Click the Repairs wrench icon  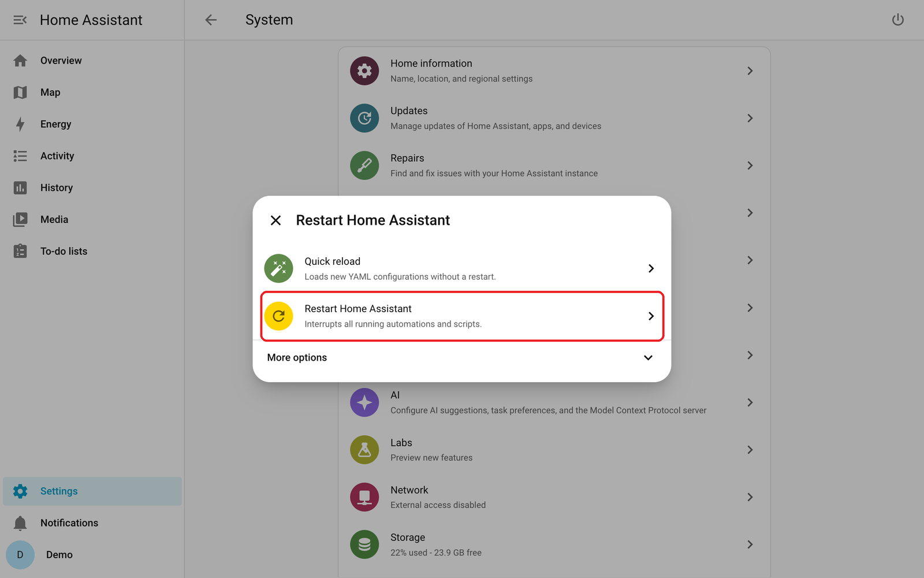[364, 166]
